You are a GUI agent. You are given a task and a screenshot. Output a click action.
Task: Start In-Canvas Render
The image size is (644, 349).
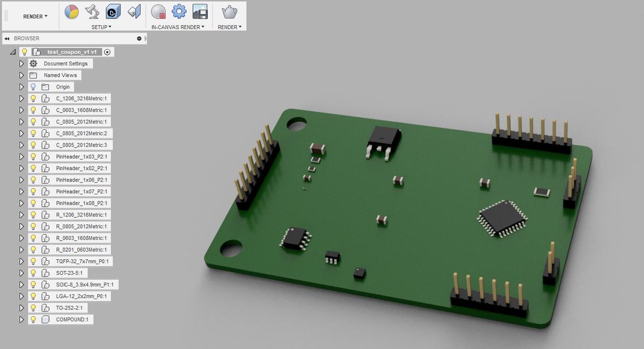(158, 11)
